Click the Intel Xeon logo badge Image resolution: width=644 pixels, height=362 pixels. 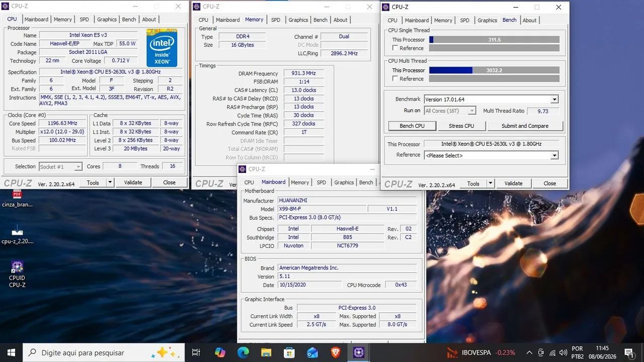tap(162, 48)
